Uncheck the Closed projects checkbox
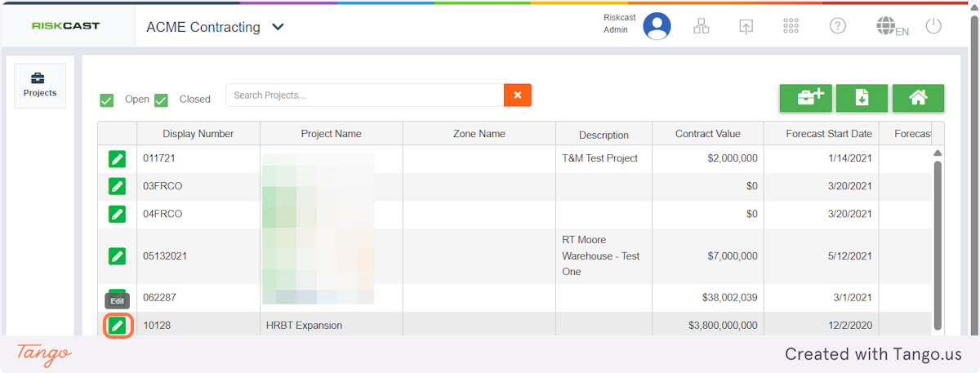Viewport: 980px width, 373px height. point(161,100)
